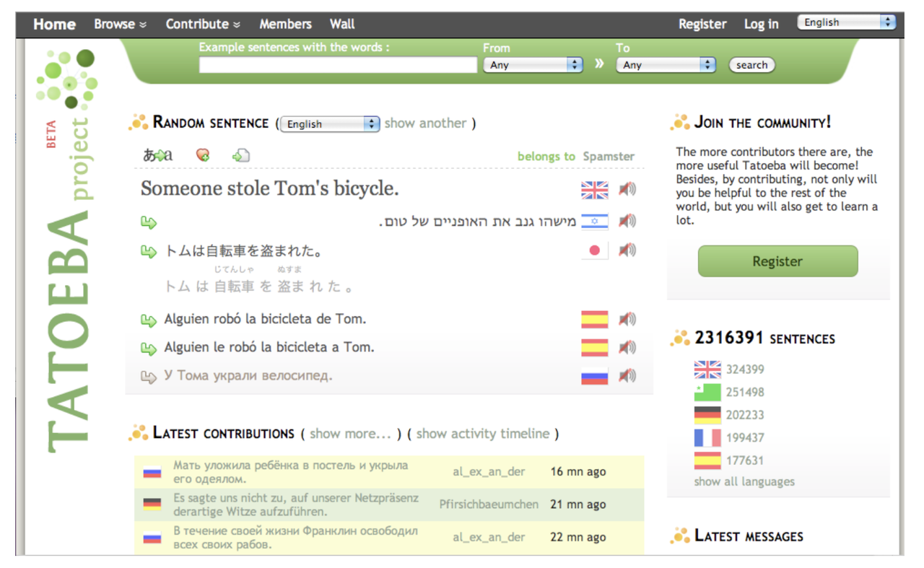Click Spanish flag in sentence statistics
Viewport: 924px width, 568px height.
click(x=707, y=460)
